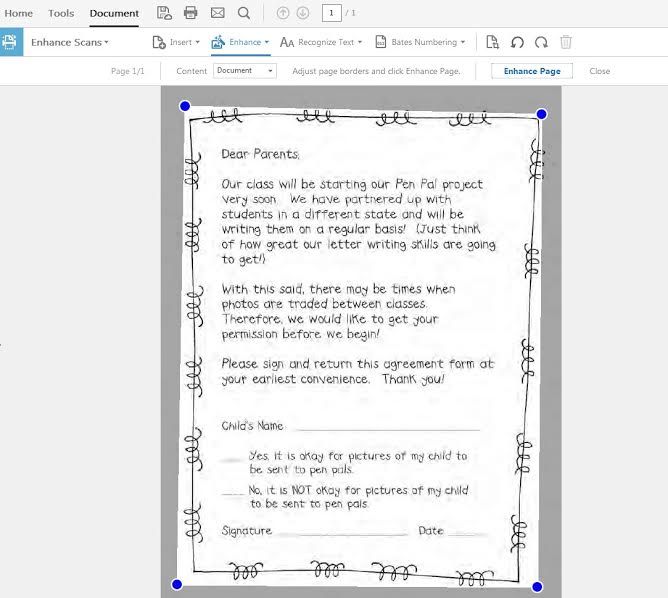Open the Enhance dropdown
This screenshot has width=668, height=598.
(x=249, y=42)
